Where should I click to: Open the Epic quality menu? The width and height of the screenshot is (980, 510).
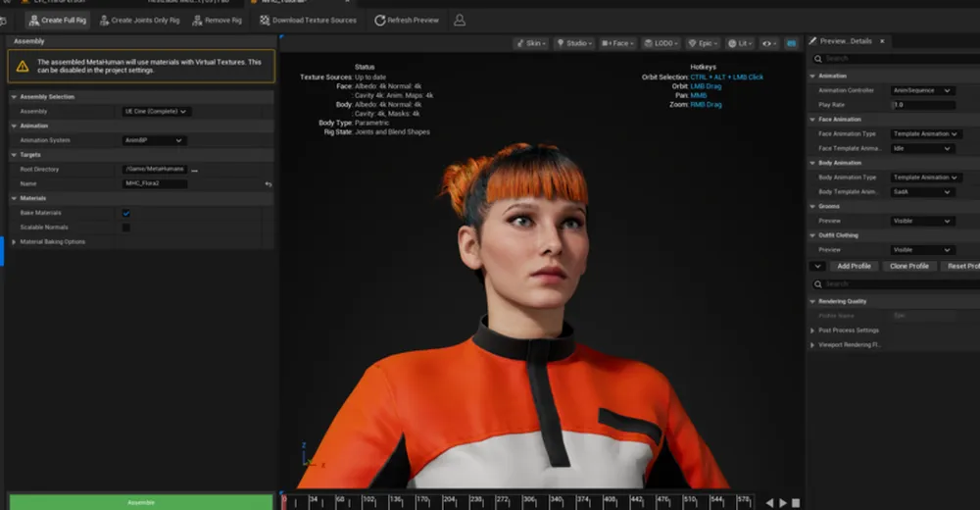click(703, 43)
